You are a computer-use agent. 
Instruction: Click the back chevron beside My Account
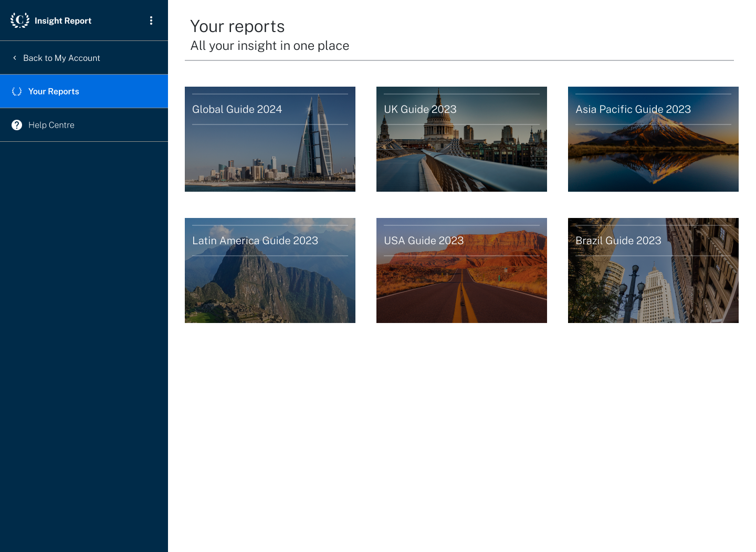pyautogui.click(x=15, y=58)
